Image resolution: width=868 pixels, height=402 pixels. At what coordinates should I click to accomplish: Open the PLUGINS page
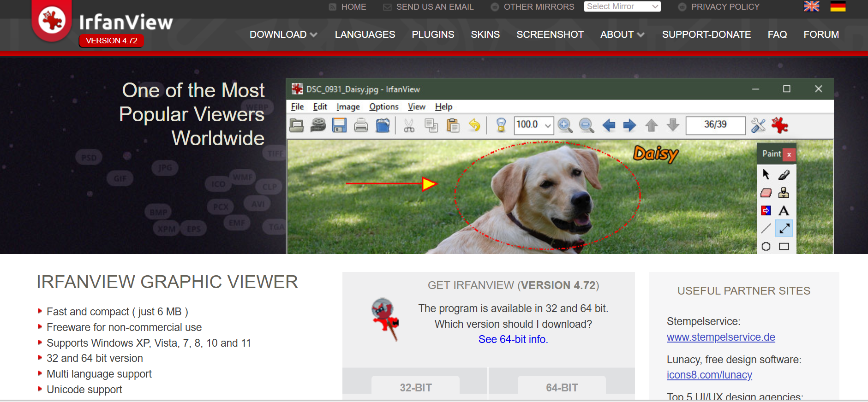pos(433,35)
